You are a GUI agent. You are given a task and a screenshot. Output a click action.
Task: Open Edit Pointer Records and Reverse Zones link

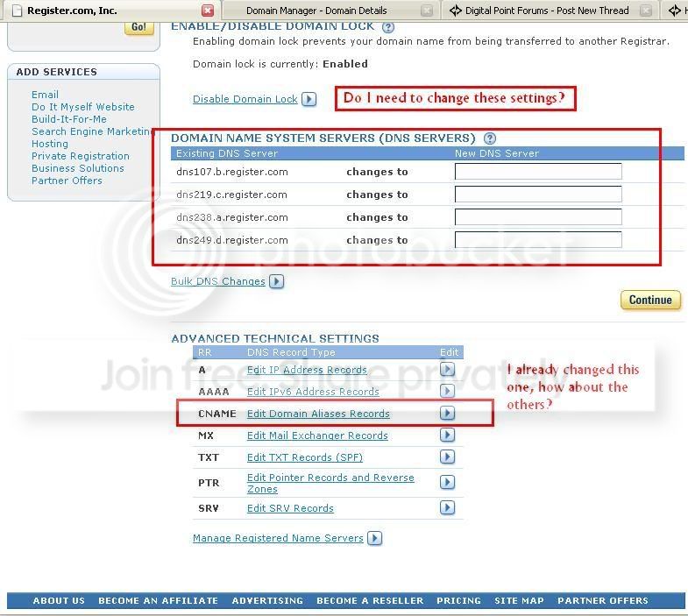(x=330, y=483)
